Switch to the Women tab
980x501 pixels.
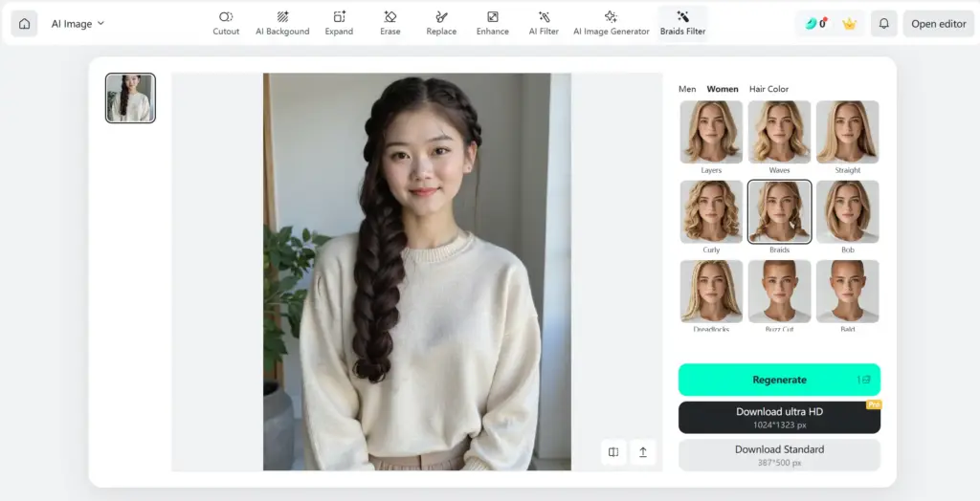pos(723,89)
